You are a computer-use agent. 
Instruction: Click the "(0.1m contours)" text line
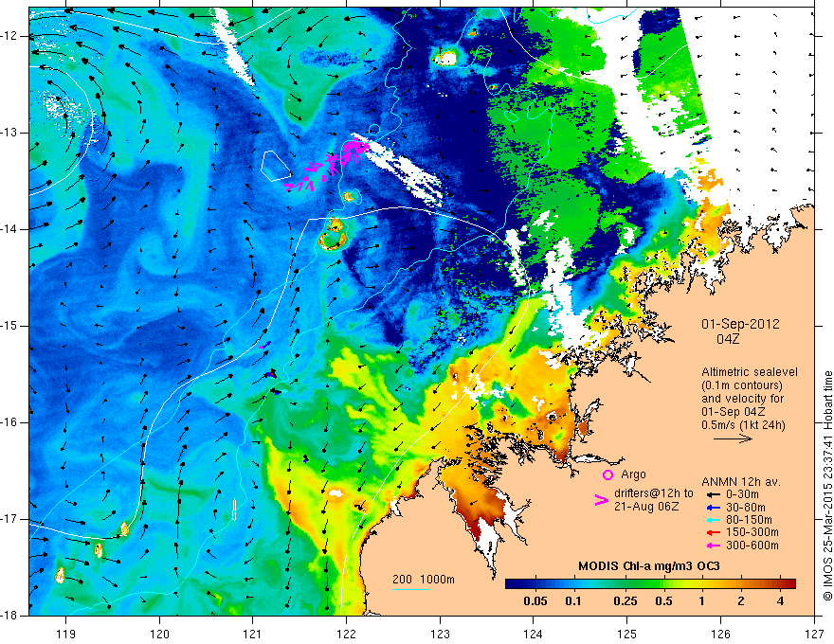pos(742,385)
